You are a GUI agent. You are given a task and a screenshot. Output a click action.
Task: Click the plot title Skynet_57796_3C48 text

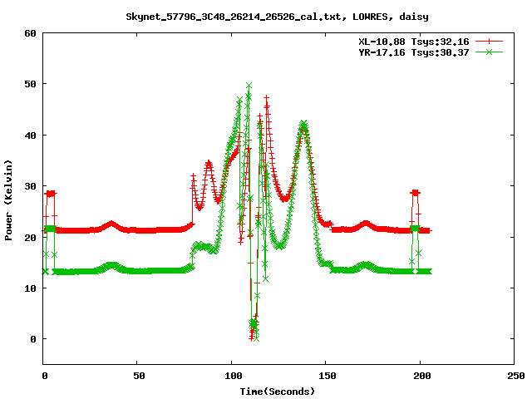(x=277, y=17)
